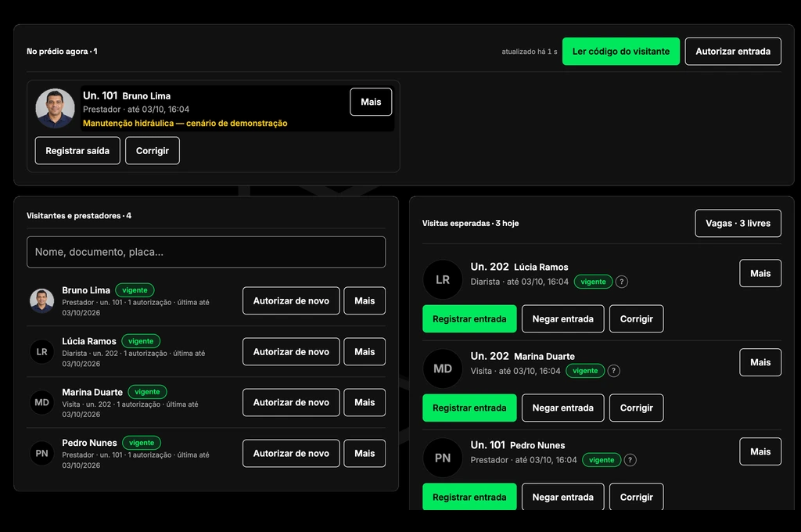Viewport: 801px width, 532px height.
Task: Register exit with Registrar saída
Action: [x=77, y=151]
